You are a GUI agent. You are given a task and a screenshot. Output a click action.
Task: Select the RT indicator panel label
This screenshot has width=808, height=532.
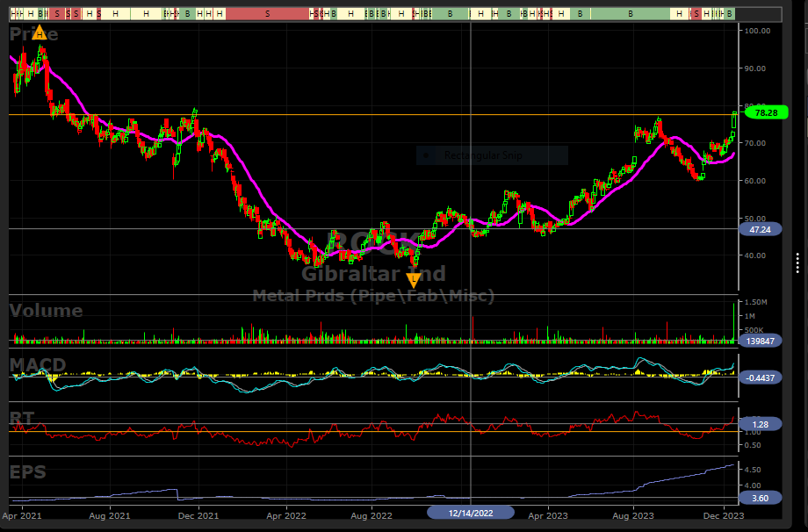22,416
